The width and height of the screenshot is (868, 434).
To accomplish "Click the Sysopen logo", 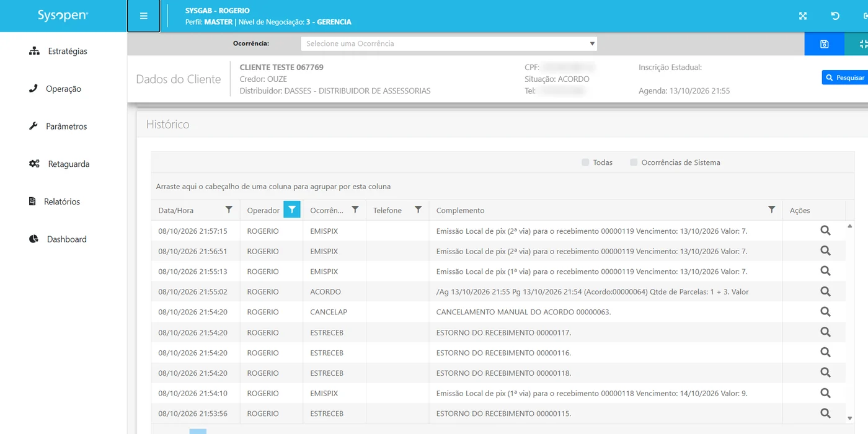I will pos(63,16).
